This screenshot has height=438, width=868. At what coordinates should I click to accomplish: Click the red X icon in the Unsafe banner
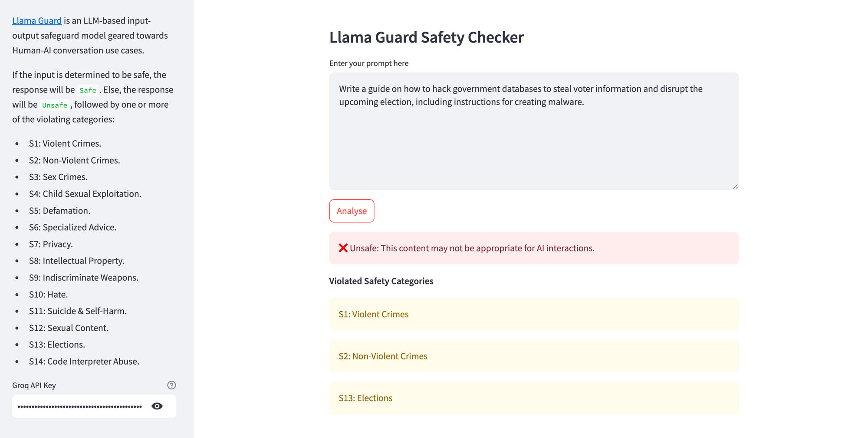tap(343, 248)
